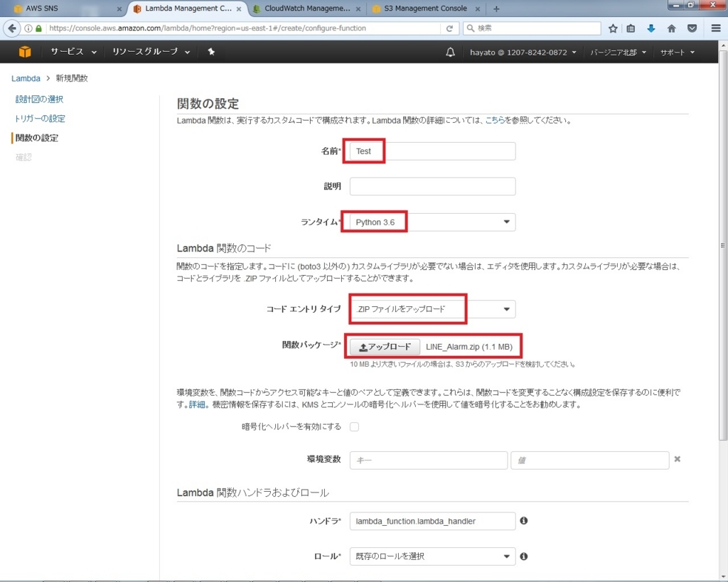Viewport: 728px width, 582px height.
Task: Open the hayato account menu
Action: pos(523,53)
